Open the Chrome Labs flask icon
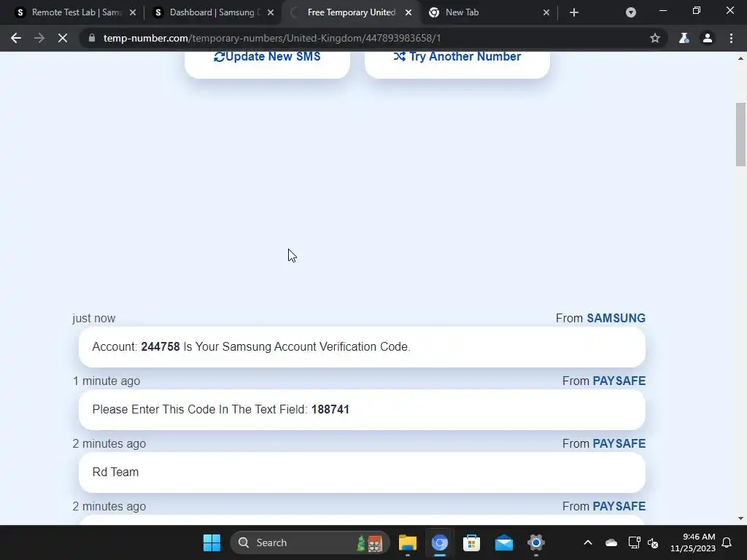747x560 pixels. coord(684,38)
